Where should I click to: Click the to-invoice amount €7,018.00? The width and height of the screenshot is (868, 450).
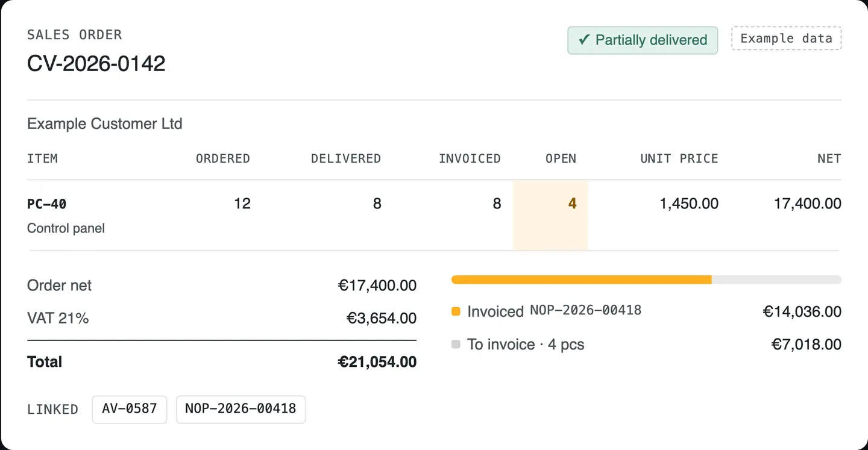click(x=807, y=345)
